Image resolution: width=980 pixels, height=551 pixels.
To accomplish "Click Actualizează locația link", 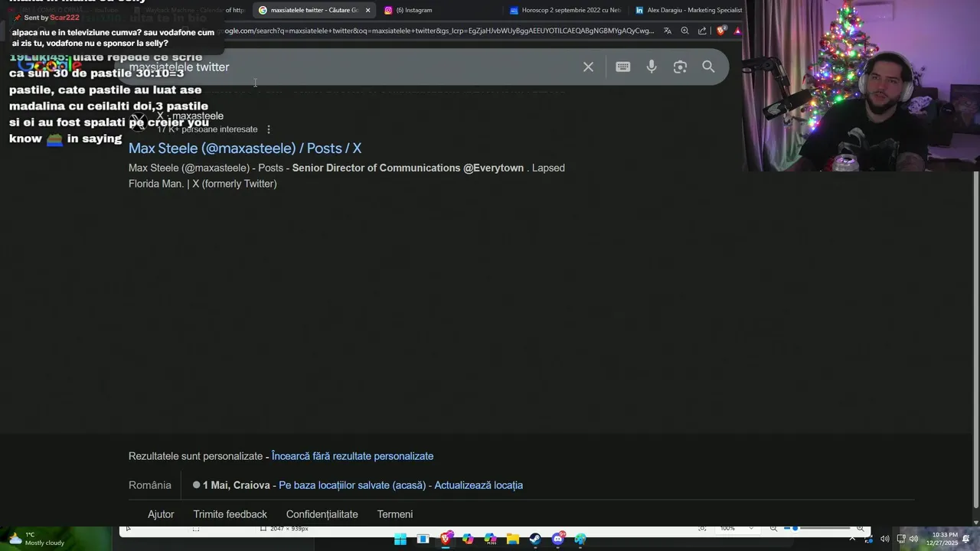I will 479,485.
